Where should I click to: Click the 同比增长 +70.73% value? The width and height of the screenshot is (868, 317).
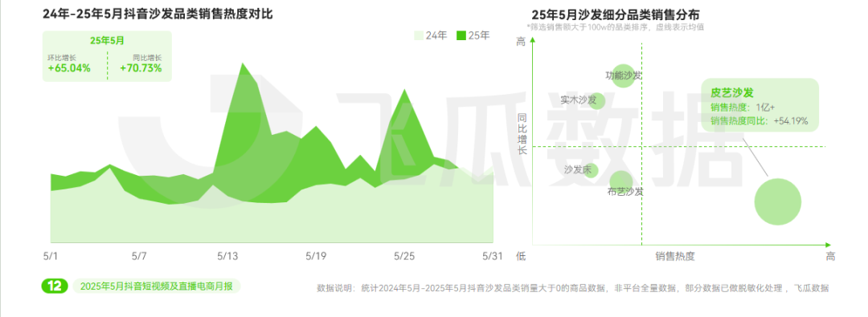(141, 68)
